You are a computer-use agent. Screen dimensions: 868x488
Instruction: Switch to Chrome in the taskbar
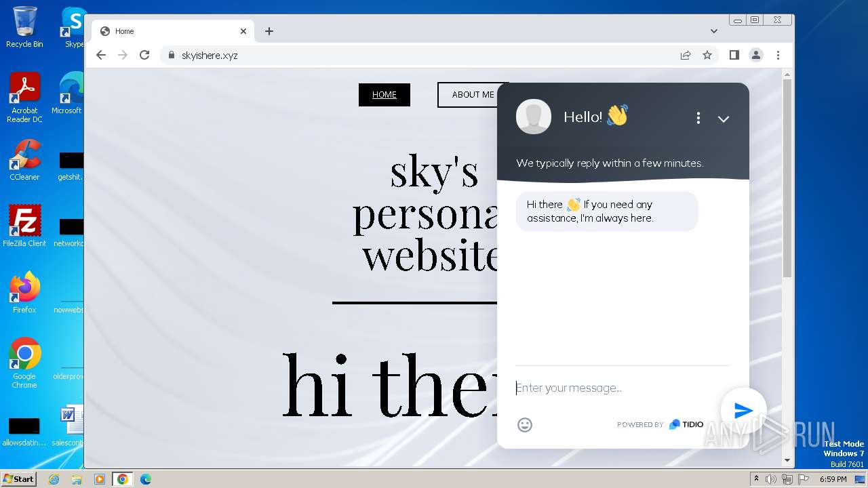tap(123, 479)
